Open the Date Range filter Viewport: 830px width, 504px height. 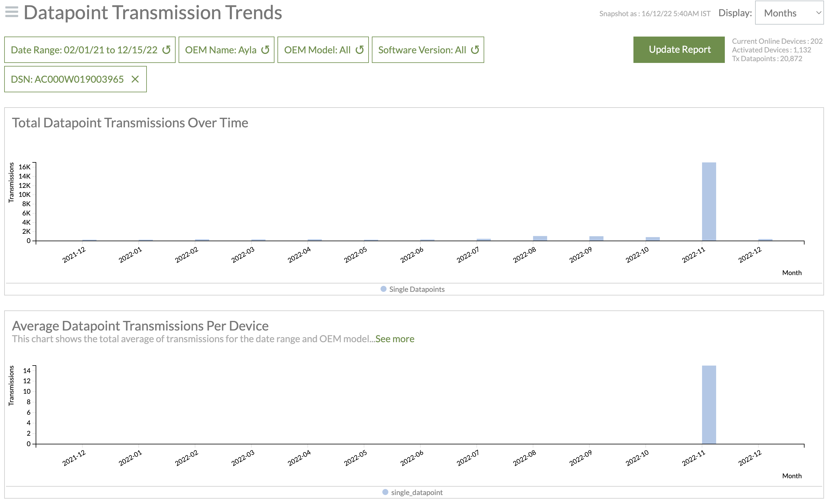click(x=84, y=50)
